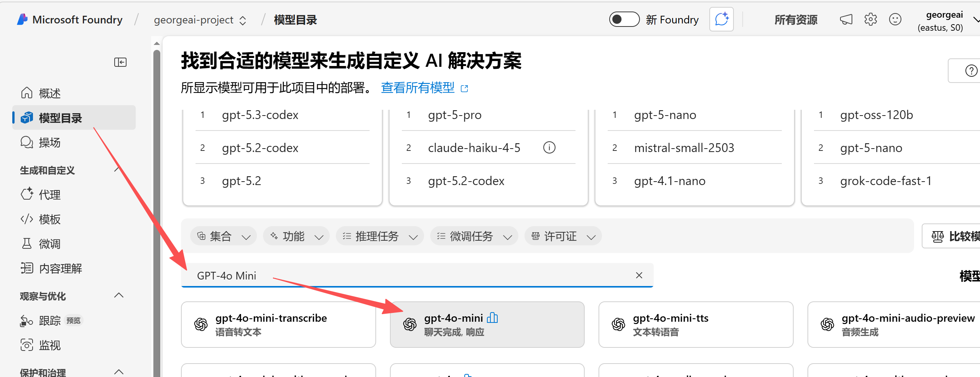Open the 推理任务 filter dropdown
Image resolution: width=980 pixels, height=377 pixels.
click(380, 236)
